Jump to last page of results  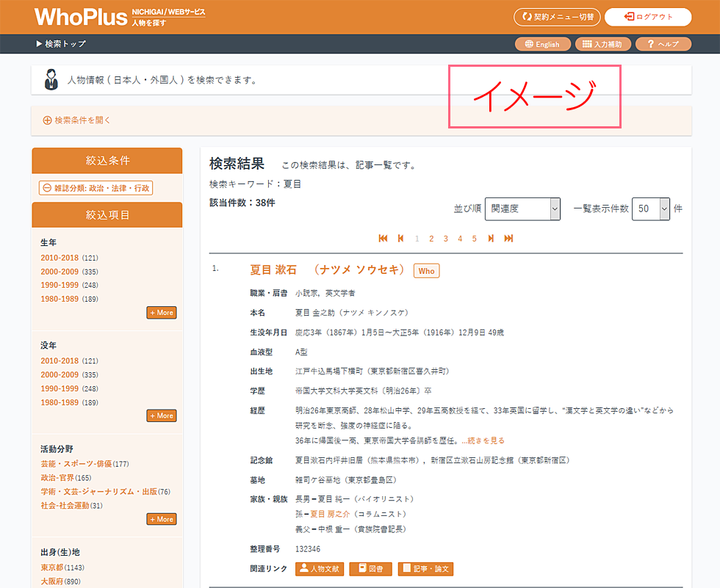[508, 239]
